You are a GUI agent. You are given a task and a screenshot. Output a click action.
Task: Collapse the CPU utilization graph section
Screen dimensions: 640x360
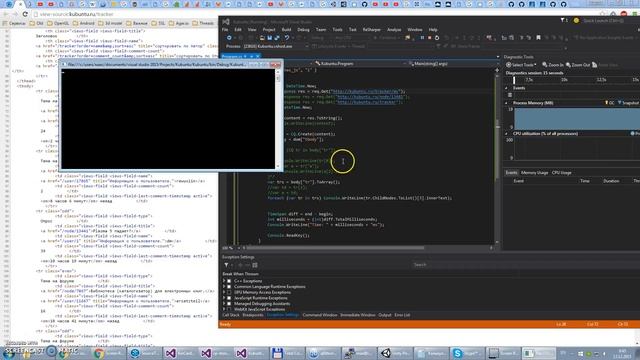pos(507,133)
